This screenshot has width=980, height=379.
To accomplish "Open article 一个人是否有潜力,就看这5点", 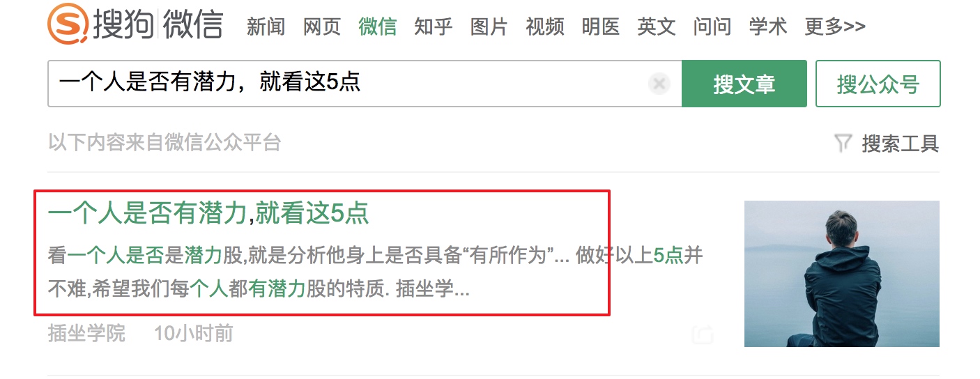I will (x=208, y=214).
